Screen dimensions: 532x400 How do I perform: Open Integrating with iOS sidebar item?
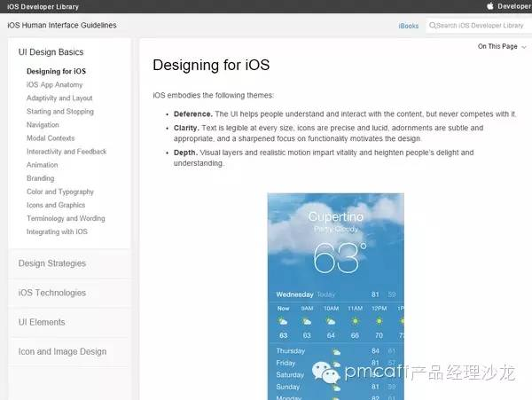[57, 231]
